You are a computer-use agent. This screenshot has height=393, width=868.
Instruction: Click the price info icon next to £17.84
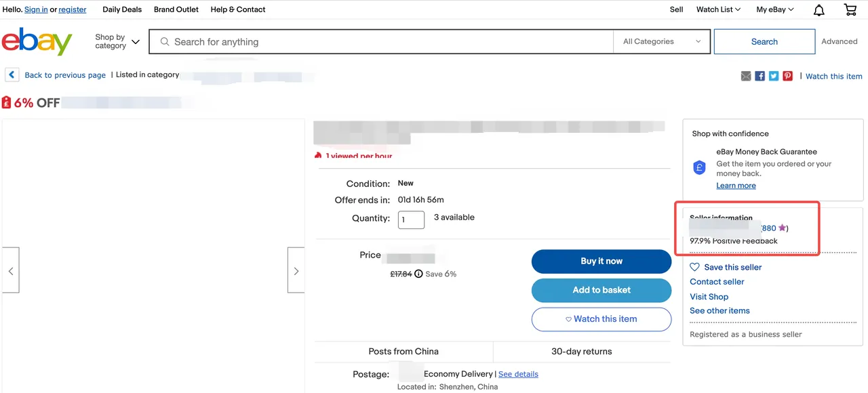pyautogui.click(x=418, y=274)
